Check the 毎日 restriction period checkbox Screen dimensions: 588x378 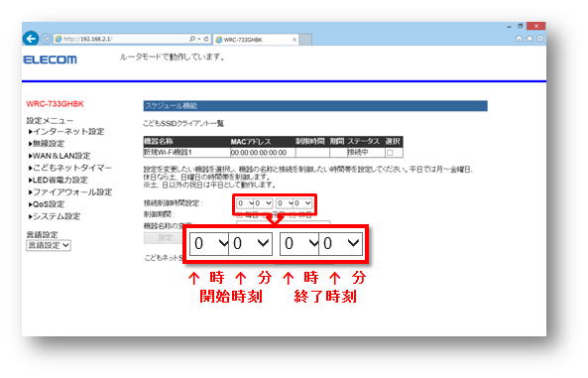(x=239, y=215)
